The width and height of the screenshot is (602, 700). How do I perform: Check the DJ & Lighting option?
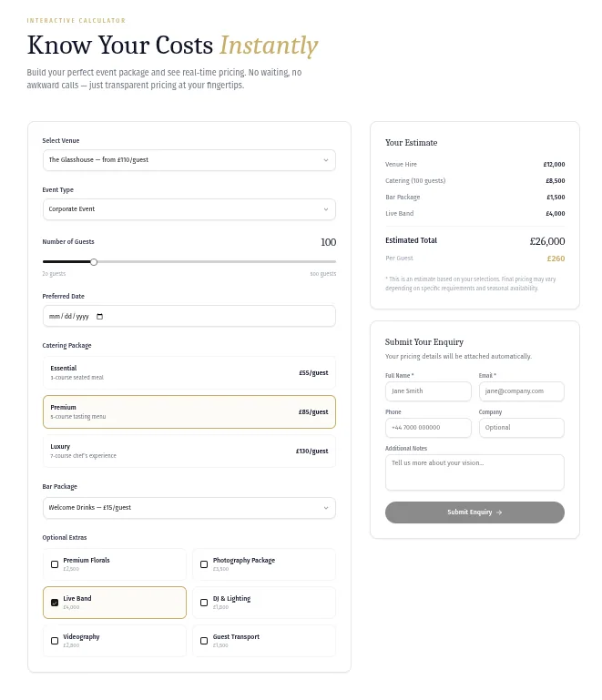click(204, 603)
